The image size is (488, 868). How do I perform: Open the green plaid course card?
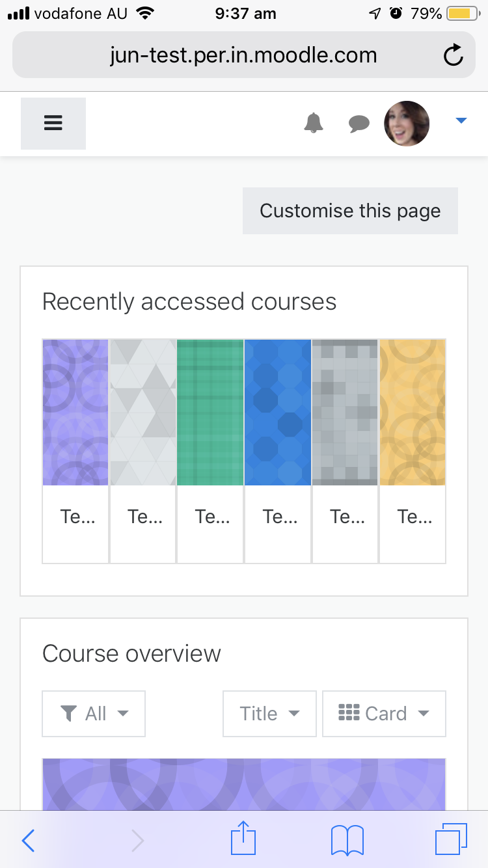(210, 451)
